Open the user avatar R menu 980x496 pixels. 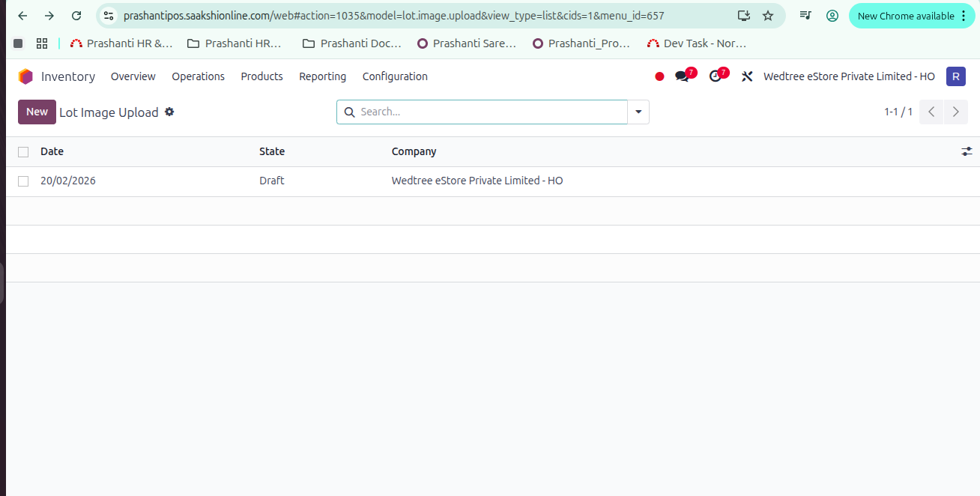click(955, 76)
